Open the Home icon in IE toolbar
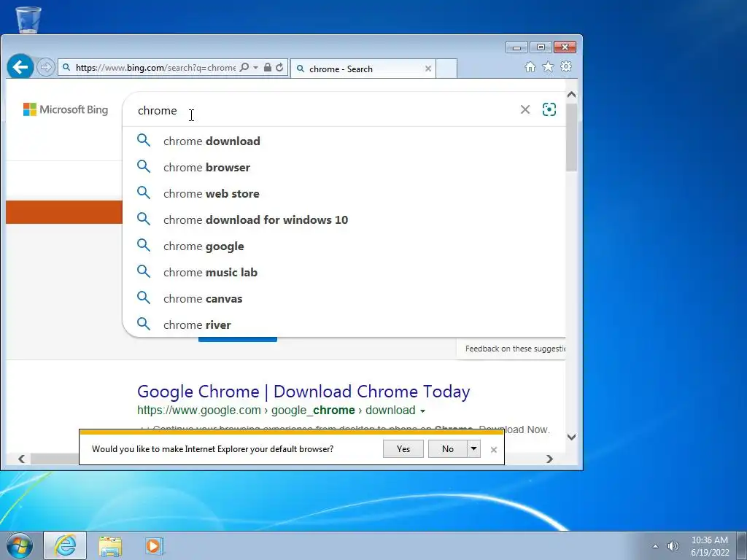This screenshot has height=560, width=747. click(x=530, y=67)
